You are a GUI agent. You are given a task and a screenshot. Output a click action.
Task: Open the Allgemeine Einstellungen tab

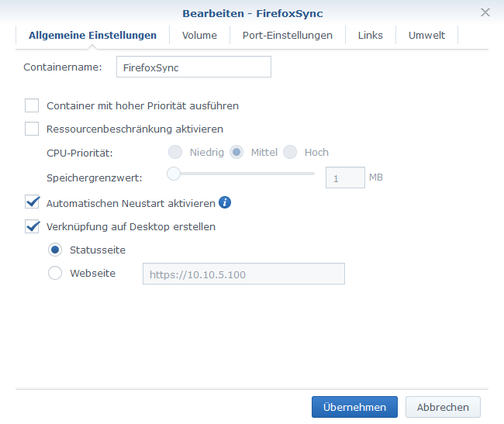tap(92, 36)
